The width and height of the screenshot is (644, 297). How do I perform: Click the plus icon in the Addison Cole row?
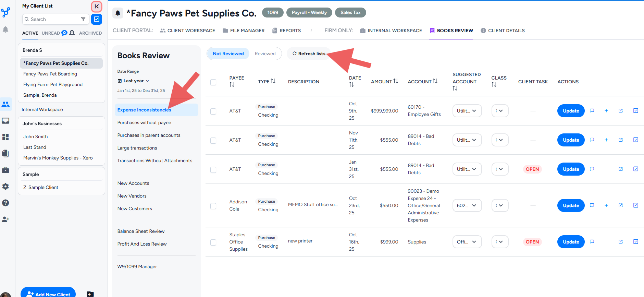click(x=606, y=205)
